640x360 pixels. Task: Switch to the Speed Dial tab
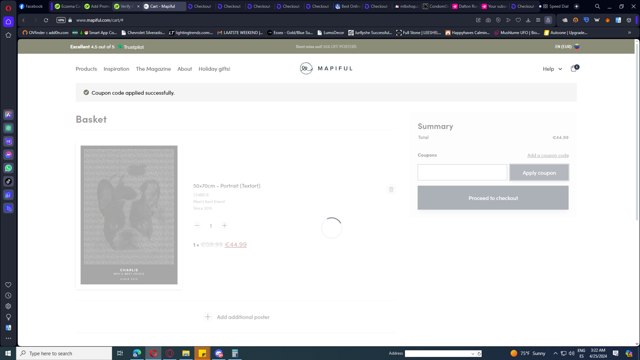pos(556,7)
